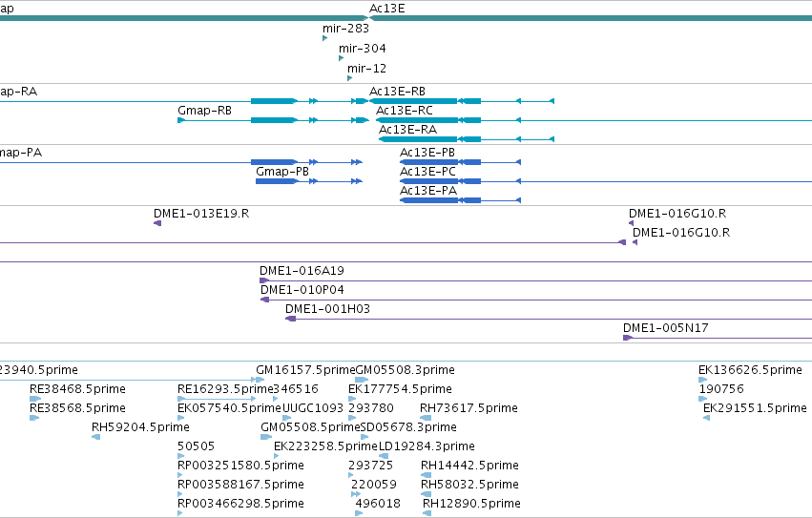Open the Ac13E-RC transcript label
Image resolution: width=812 pixels, height=518 pixels.
click(404, 111)
